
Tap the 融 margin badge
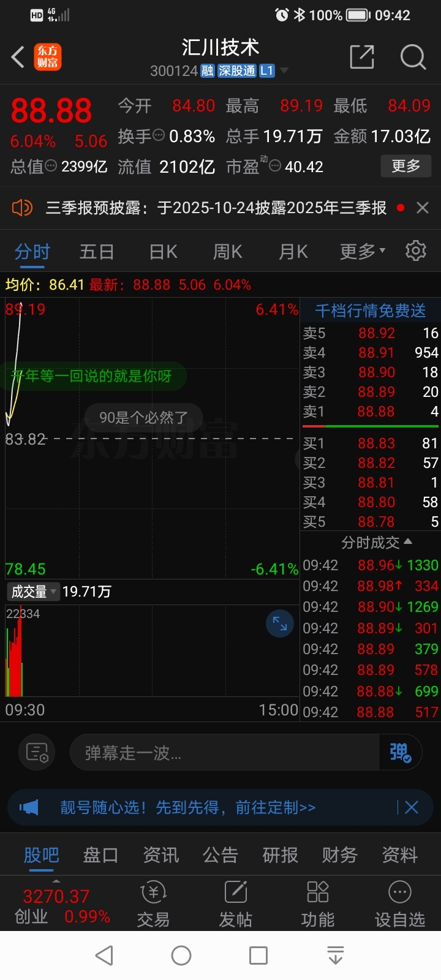pos(208,71)
